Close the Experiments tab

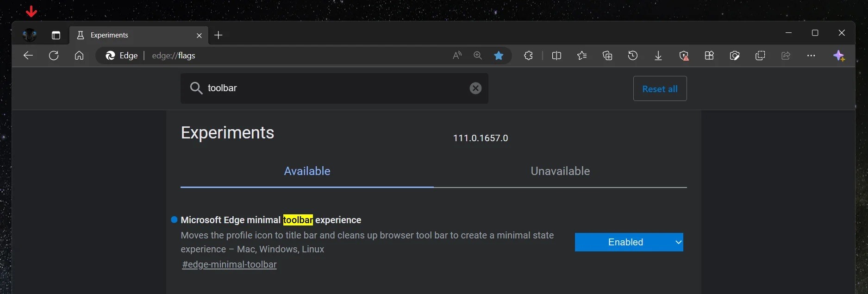(199, 35)
